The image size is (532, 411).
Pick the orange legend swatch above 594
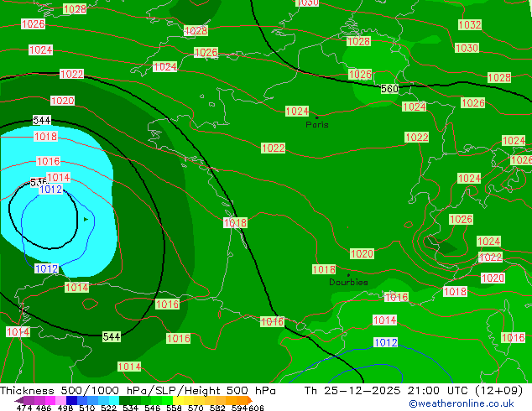point(242,400)
